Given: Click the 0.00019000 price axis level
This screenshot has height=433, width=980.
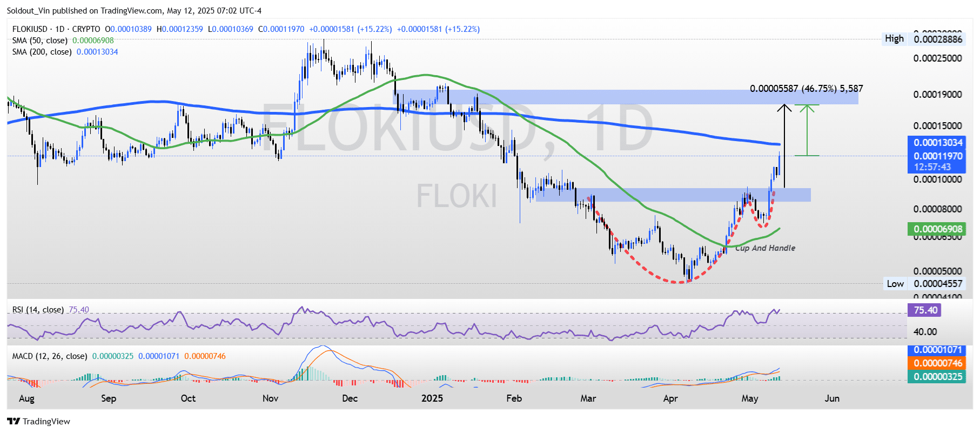Looking at the screenshot, I should [938, 95].
